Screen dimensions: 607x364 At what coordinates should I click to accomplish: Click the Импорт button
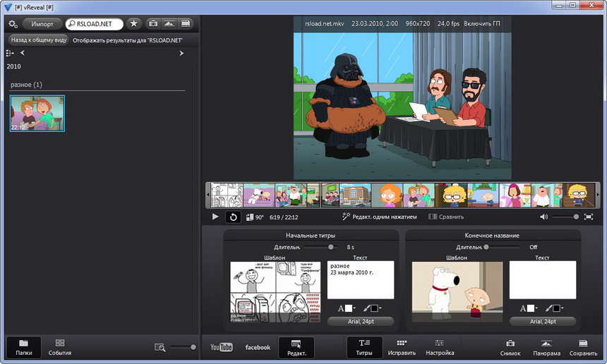tap(42, 24)
